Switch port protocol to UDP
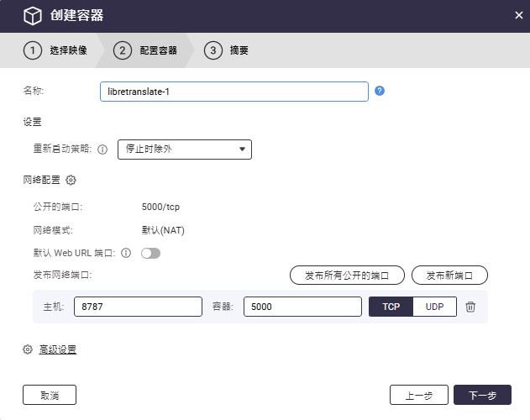 click(x=434, y=307)
